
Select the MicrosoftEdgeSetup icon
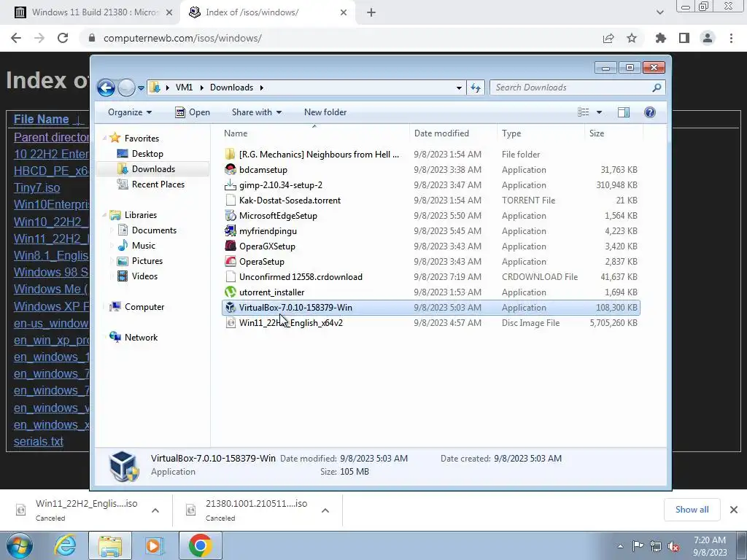pos(231,216)
